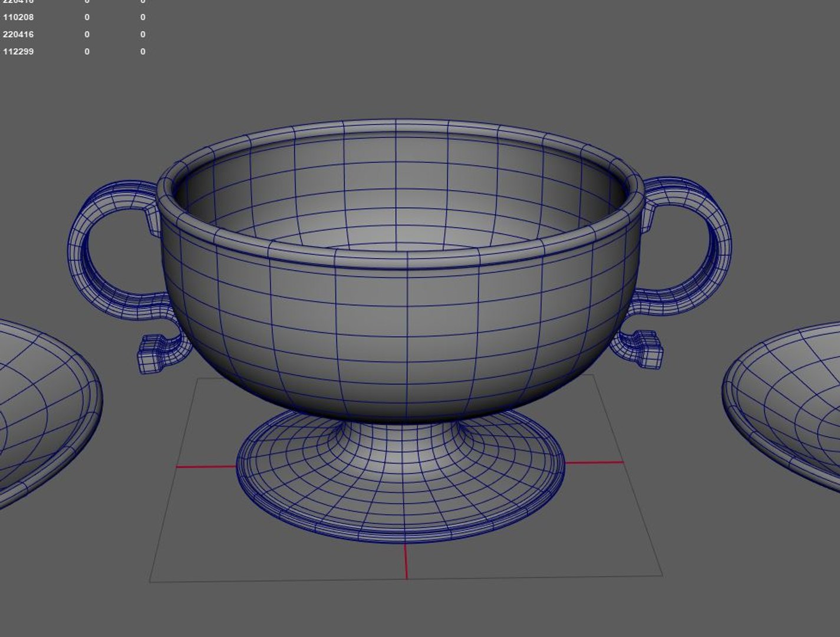This screenshot has height=637, width=840.
Task: Click the red axis line below the base
Action: [406, 560]
